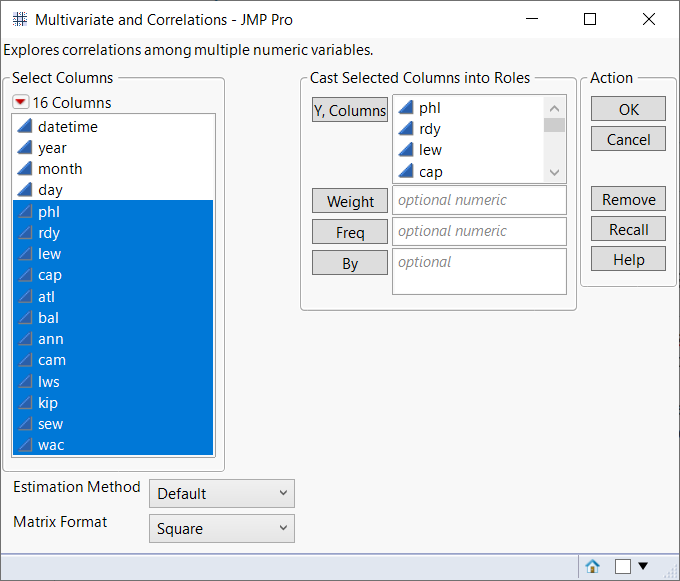Expand the status bar arrow menu
This screenshot has height=581, width=680.
pyautogui.click(x=643, y=566)
